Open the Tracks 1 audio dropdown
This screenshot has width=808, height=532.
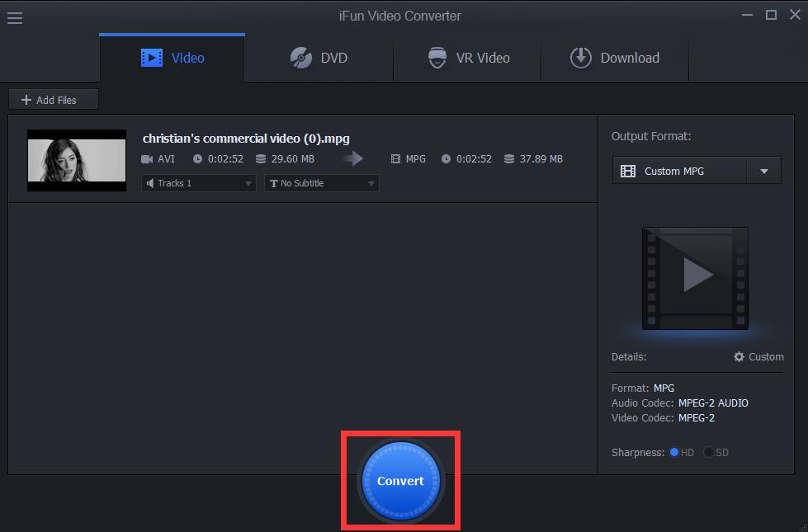tap(198, 183)
